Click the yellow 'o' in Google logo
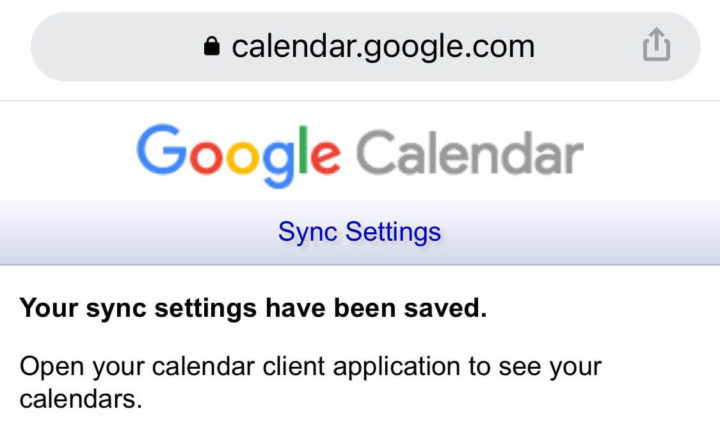The height and width of the screenshot is (441, 720). click(243, 157)
